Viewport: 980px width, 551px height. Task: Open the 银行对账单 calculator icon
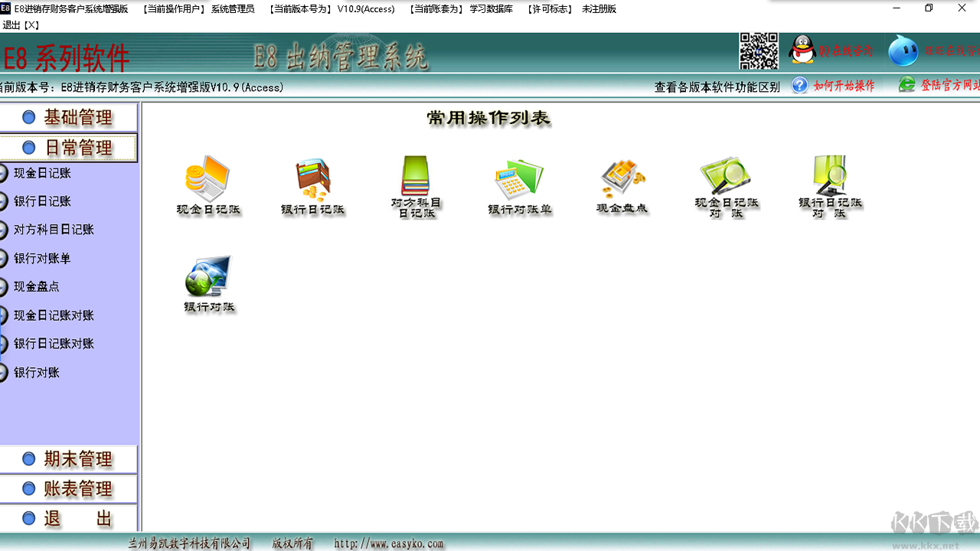520,186
